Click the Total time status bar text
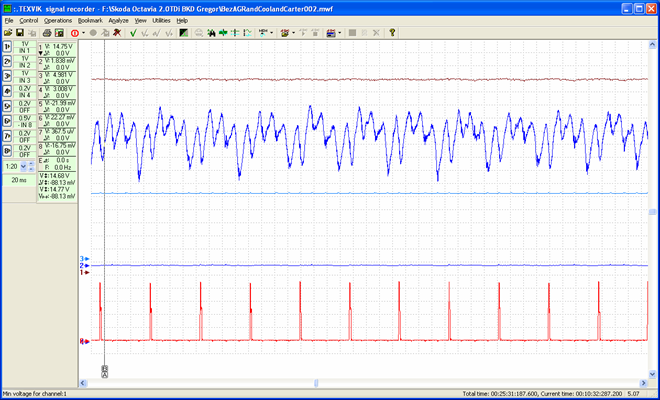 coord(500,394)
